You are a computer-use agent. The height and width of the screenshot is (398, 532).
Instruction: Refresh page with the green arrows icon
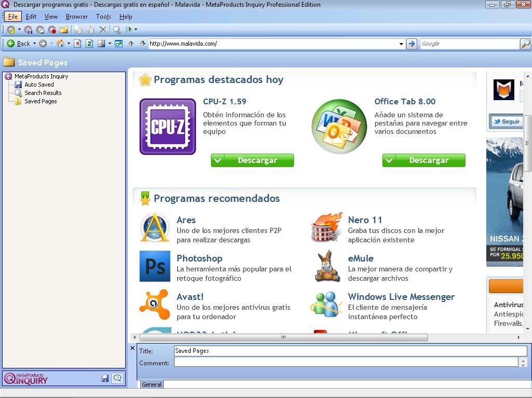click(89, 44)
